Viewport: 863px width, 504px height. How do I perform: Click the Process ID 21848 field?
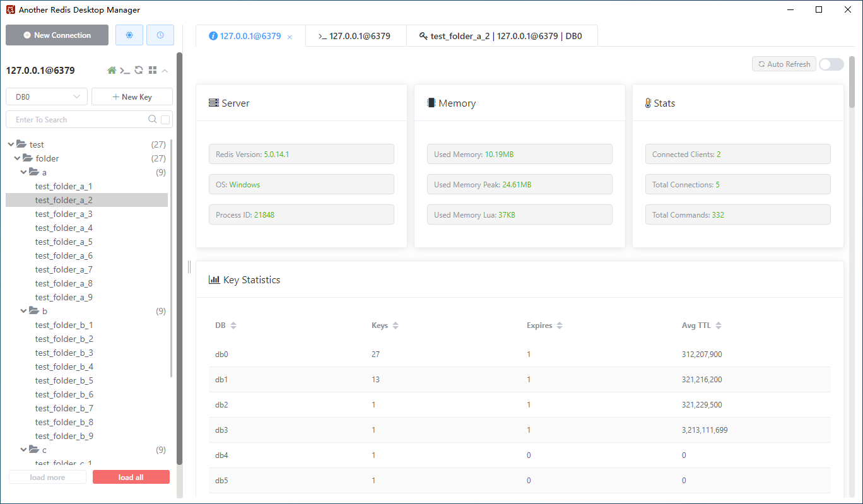coord(302,214)
